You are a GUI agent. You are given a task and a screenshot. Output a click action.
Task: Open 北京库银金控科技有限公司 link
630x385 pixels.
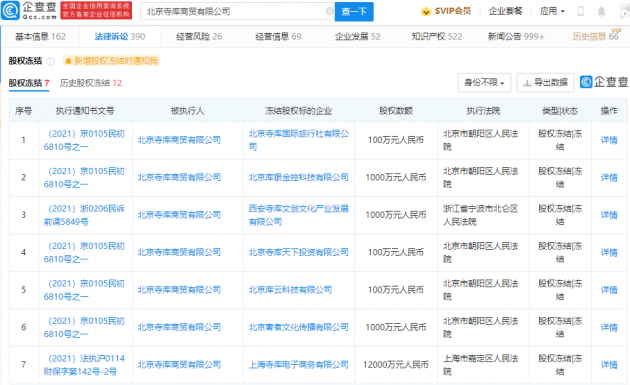[x=299, y=177]
